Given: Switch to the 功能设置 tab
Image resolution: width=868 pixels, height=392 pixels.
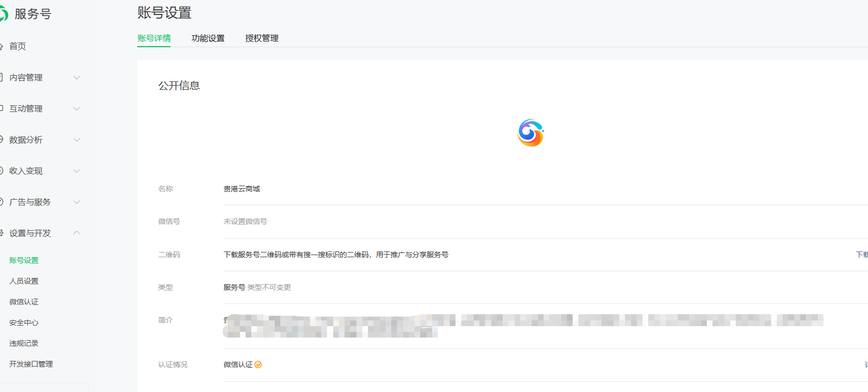Looking at the screenshot, I should click(x=208, y=38).
